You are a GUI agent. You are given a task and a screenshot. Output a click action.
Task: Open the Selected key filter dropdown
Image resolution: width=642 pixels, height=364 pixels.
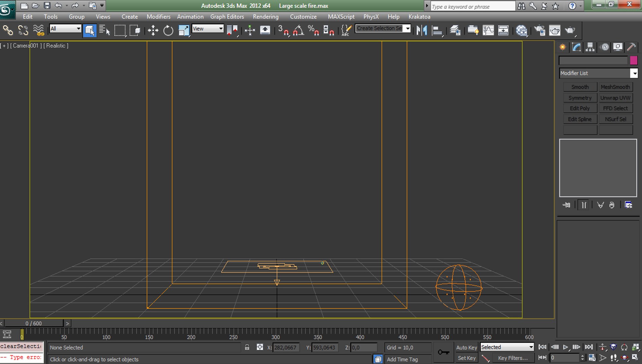pyautogui.click(x=507, y=347)
